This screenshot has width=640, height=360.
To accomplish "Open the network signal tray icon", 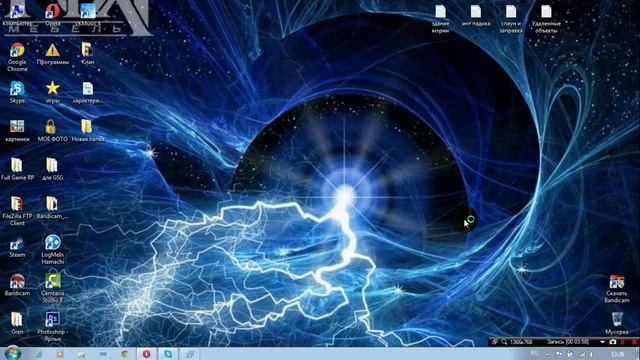I will pyautogui.click(x=582, y=354).
